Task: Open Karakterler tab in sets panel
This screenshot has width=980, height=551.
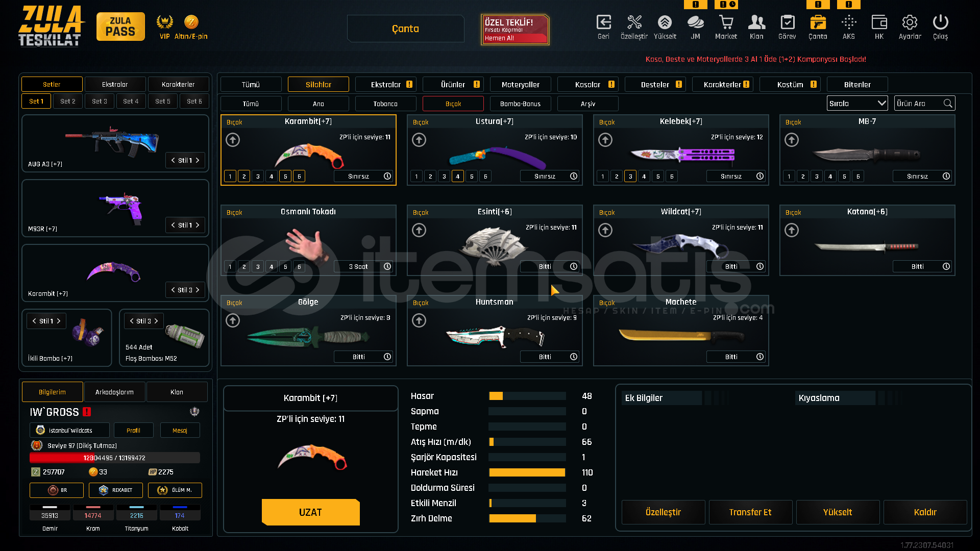Action: 178,84
